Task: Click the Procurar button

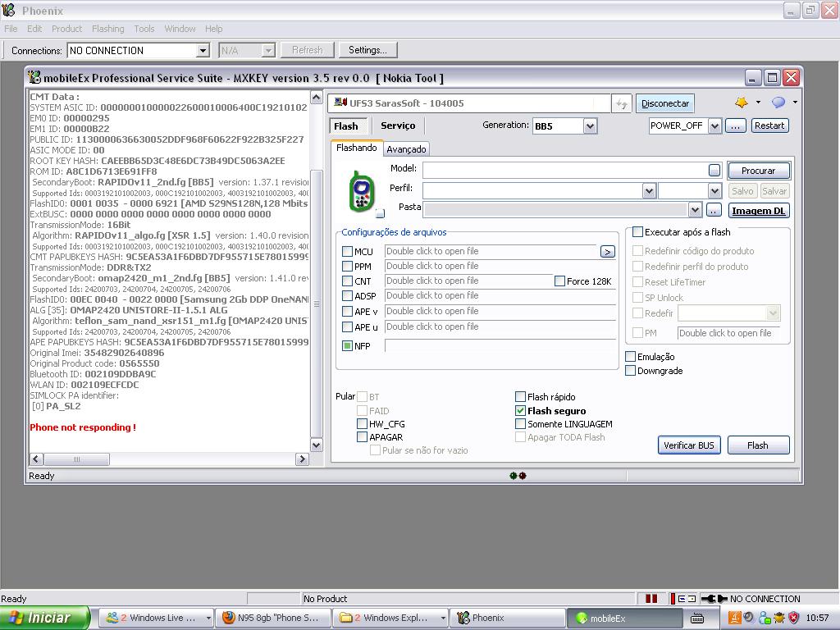Action: [x=758, y=171]
